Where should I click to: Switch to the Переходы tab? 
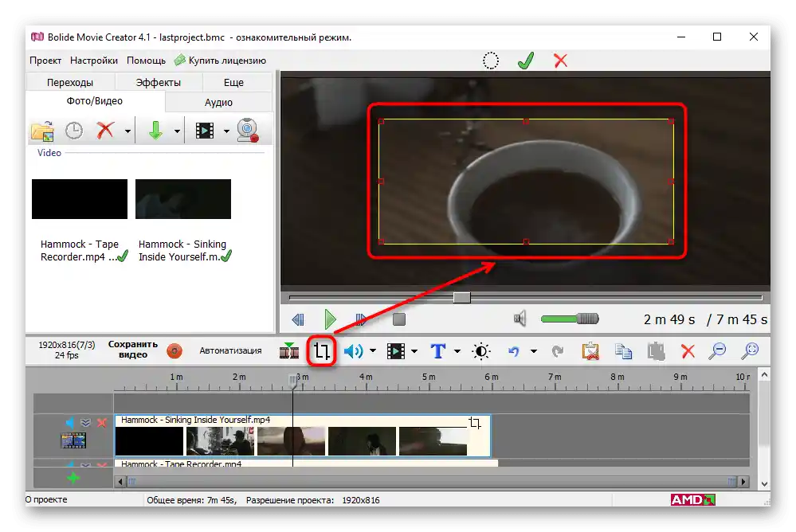click(70, 82)
